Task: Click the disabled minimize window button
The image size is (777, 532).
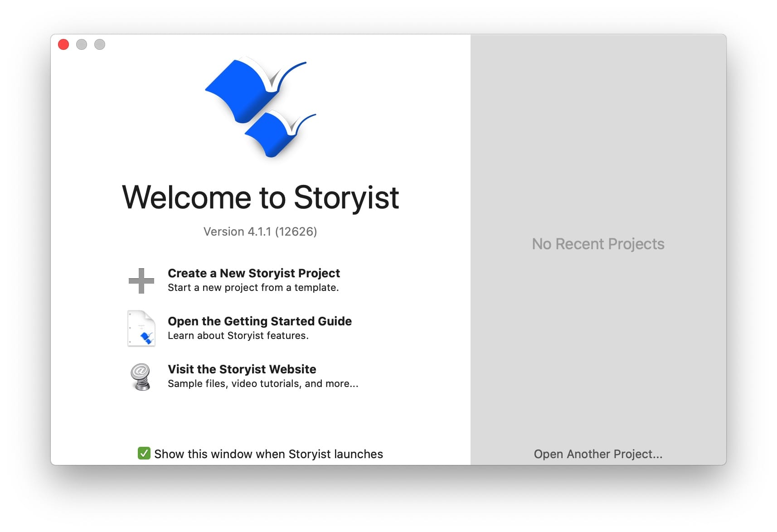Action: tap(82, 44)
